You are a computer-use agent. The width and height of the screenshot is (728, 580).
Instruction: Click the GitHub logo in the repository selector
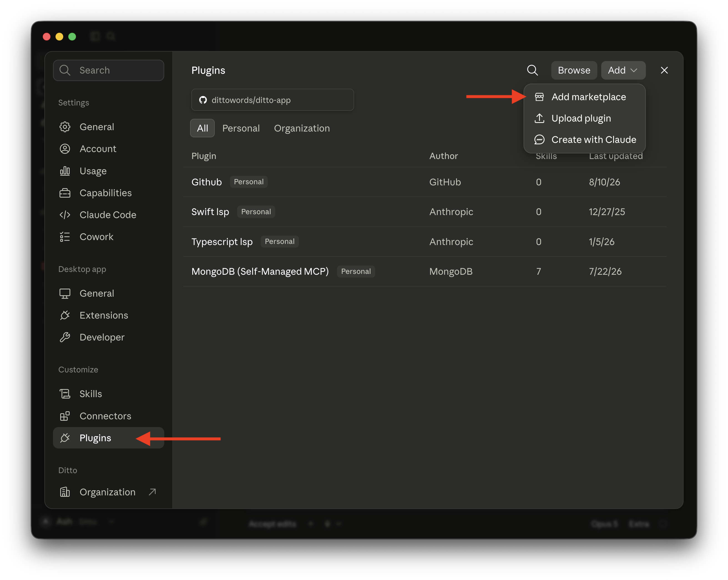pyautogui.click(x=203, y=100)
